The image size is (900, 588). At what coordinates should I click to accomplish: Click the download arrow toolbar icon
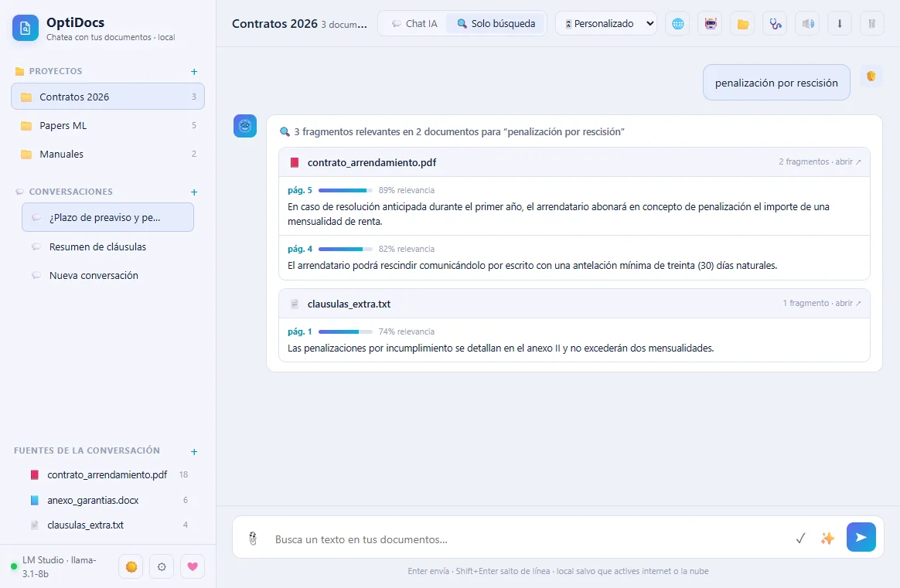[840, 23]
